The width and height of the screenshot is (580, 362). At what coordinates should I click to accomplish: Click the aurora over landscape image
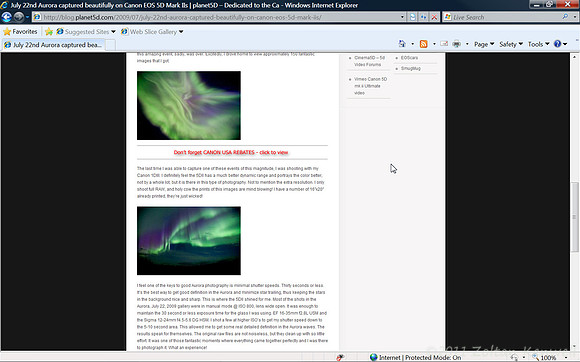(189, 241)
